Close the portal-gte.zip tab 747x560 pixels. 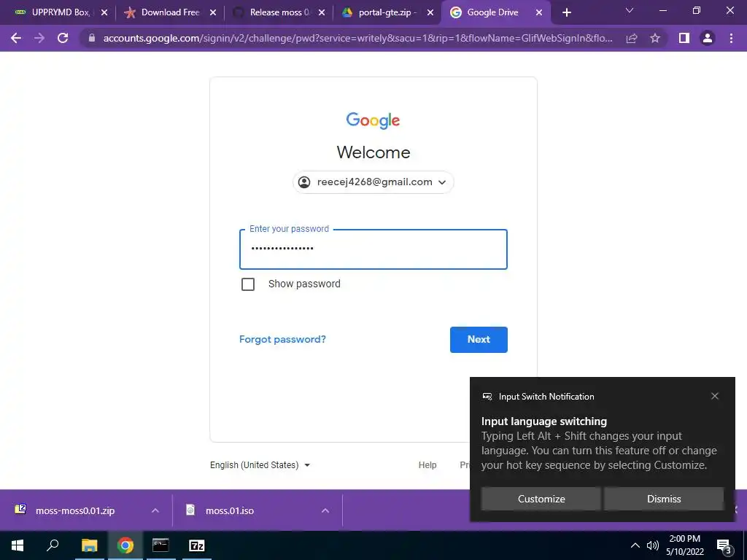pyautogui.click(x=430, y=12)
